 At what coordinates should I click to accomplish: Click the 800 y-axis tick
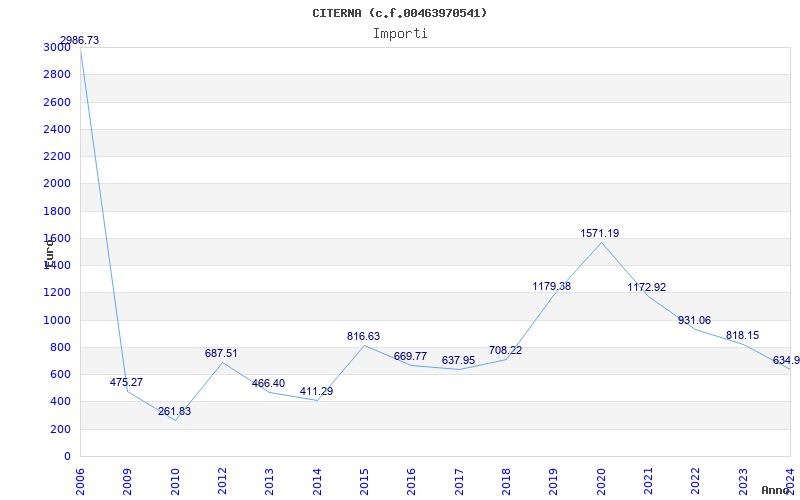60,347
